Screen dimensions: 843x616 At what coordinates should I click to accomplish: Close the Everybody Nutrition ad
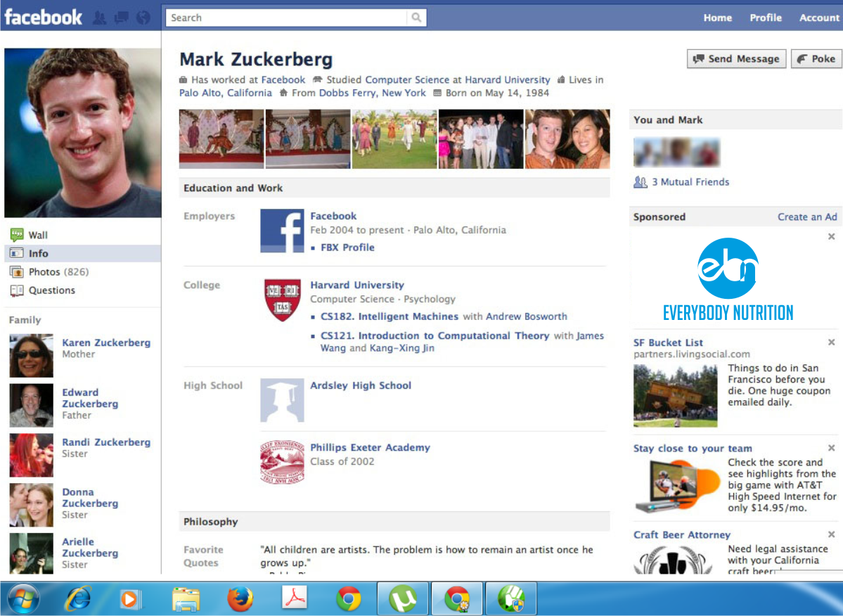tap(831, 236)
